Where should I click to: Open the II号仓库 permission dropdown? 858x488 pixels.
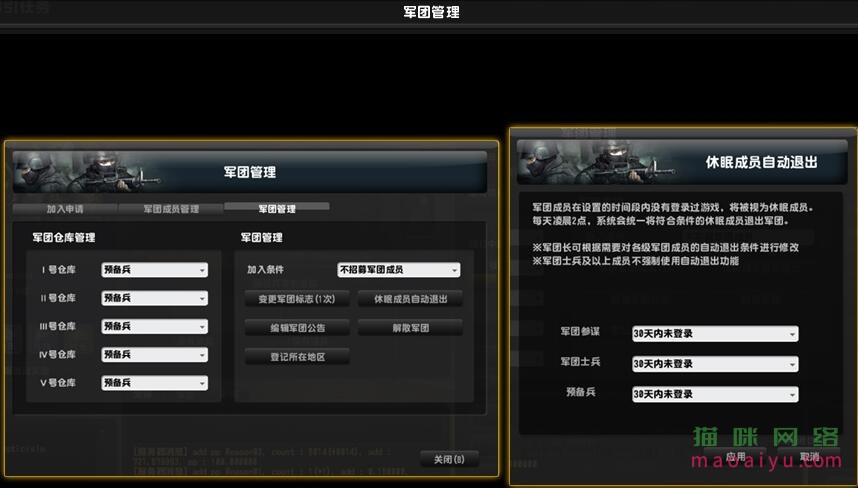[x=154, y=298]
